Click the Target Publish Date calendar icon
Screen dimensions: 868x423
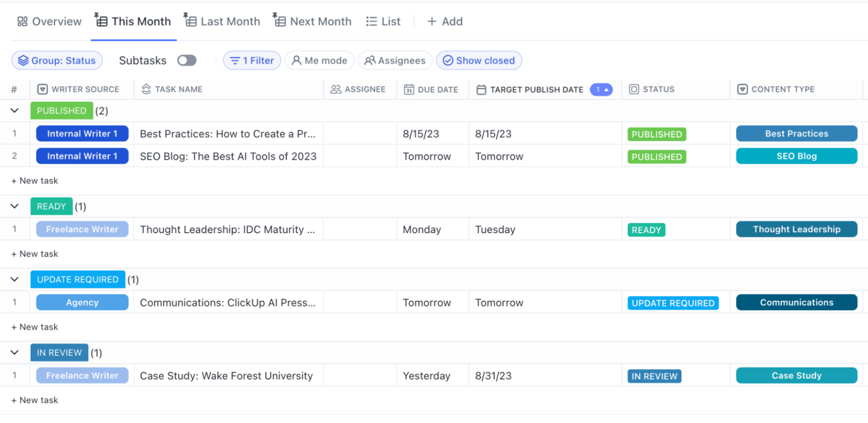pos(481,89)
